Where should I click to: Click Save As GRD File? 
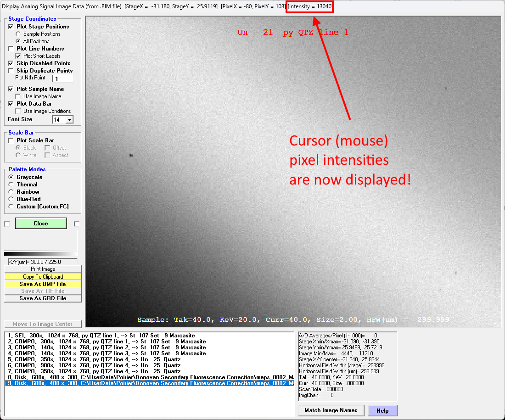[x=43, y=298]
